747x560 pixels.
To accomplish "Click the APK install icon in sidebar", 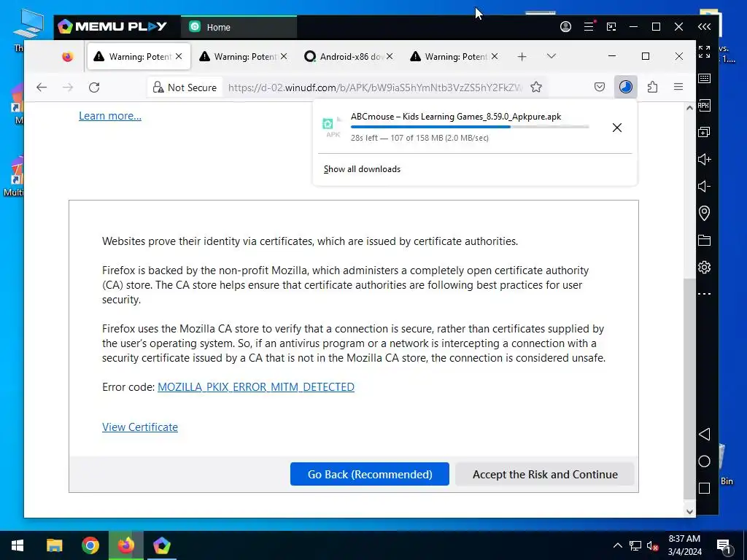I will click(x=704, y=105).
